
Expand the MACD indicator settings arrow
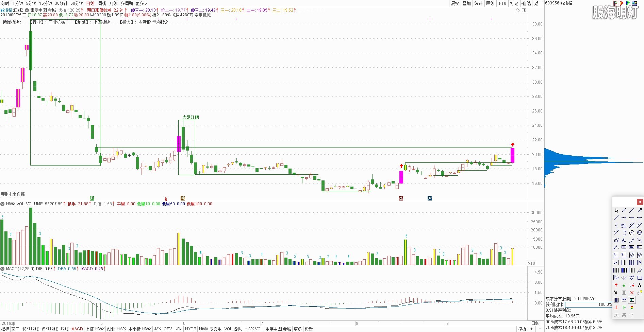[3, 268]
